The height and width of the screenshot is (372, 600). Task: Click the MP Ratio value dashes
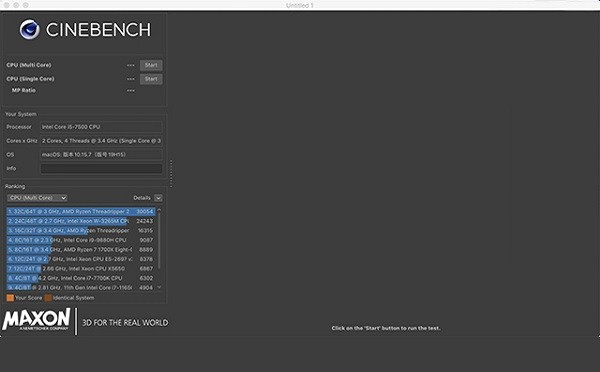coord(131,91)
